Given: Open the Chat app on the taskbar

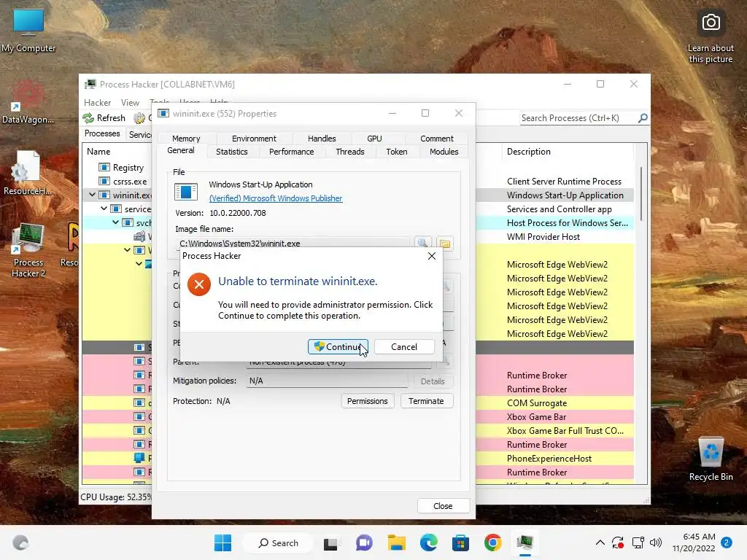Looking at the screenshot, I should pos(364,542).
